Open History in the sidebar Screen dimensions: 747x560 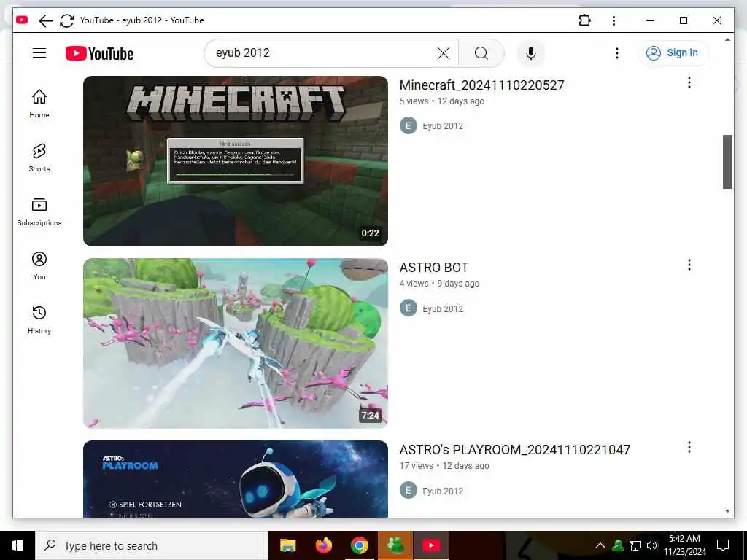pos(39,319)
